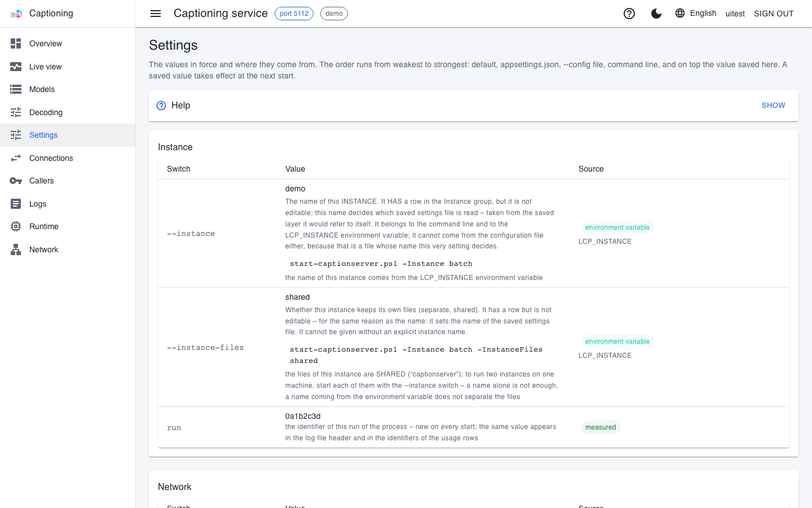The height and width of the screenshot is (508, 812).
Task: Click the Network topology icon
Action: pyautogui.click(x=16, y=249)
